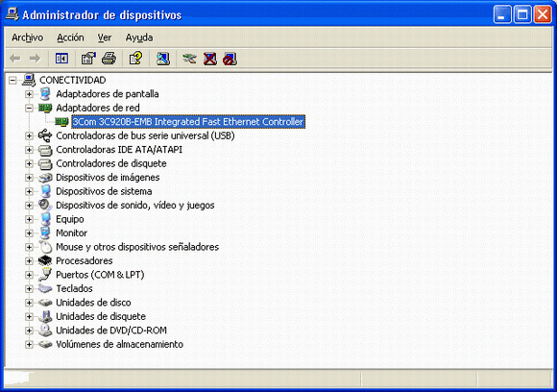The width and height of the screenshot is (557, 392).
Task: Collapse Adaptadores de red node
Action: [x=29, y=108]
